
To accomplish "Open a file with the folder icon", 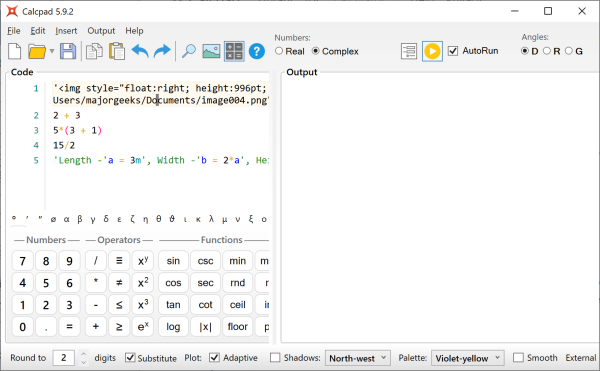I will [37, 51].
